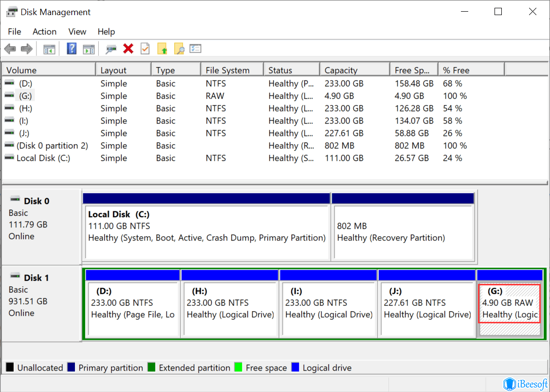Show/hide action pane toolbar icon
This screenshot has height=392, width=550.
[89, 49]
